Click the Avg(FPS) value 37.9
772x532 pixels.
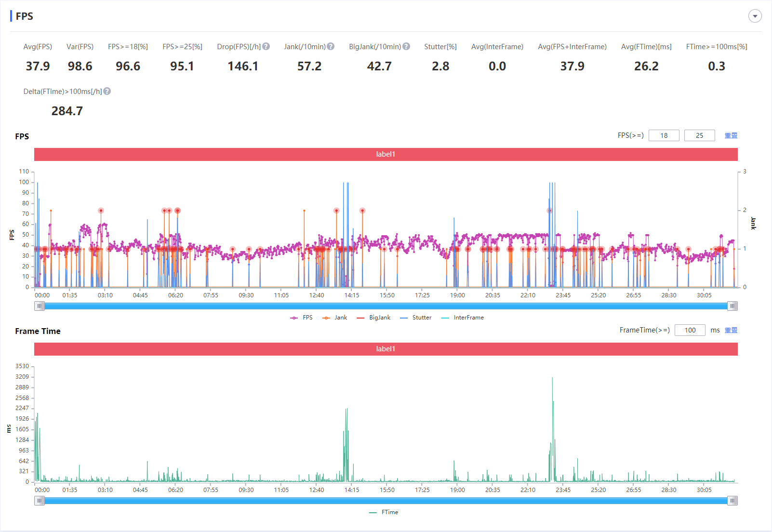38,66
